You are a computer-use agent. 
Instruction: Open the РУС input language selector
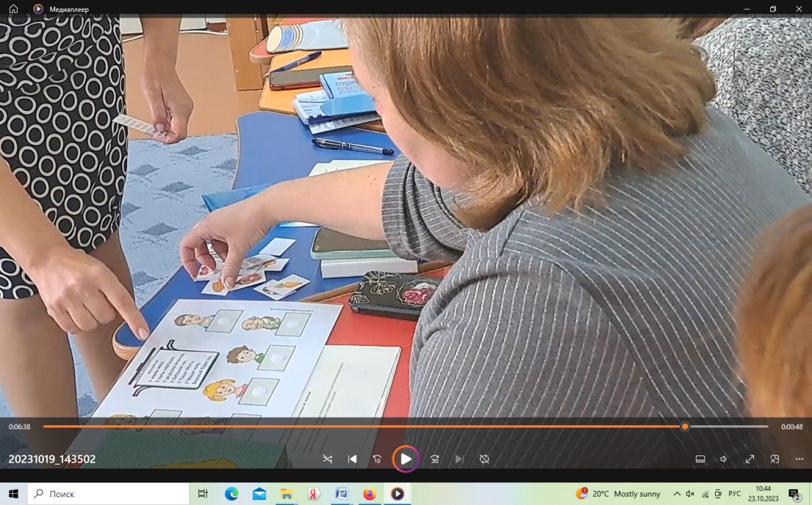[x=734, y=494]
